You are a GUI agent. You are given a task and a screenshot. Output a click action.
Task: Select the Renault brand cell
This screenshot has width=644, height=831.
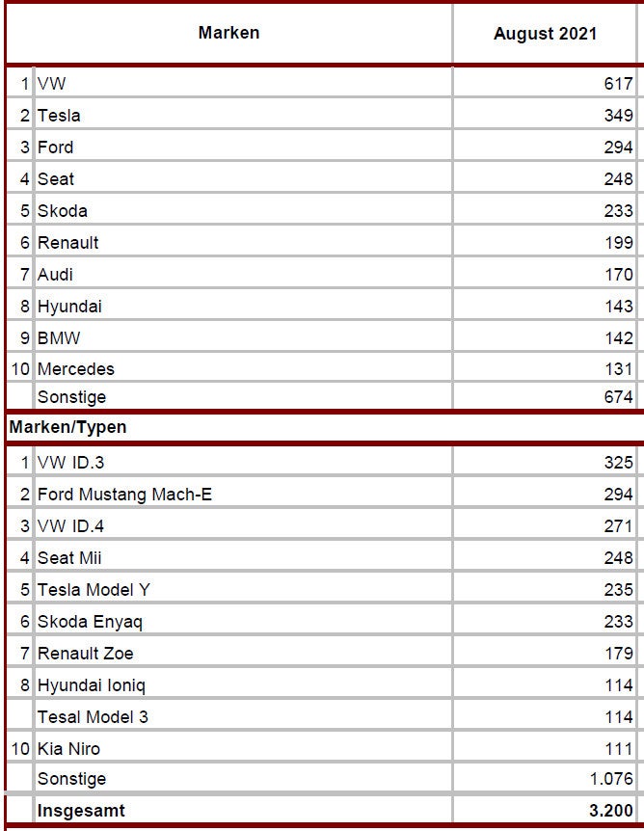pyautogui.click(x=244, y=242)
